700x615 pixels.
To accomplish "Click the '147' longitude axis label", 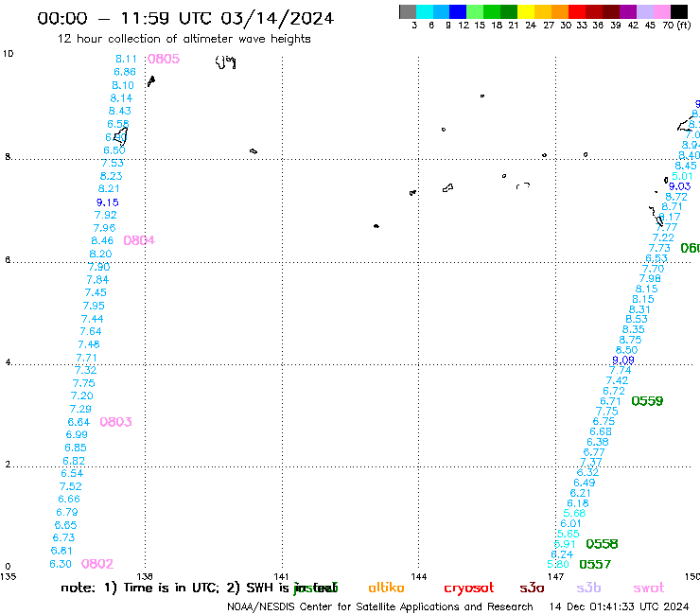I will (555, 576).
